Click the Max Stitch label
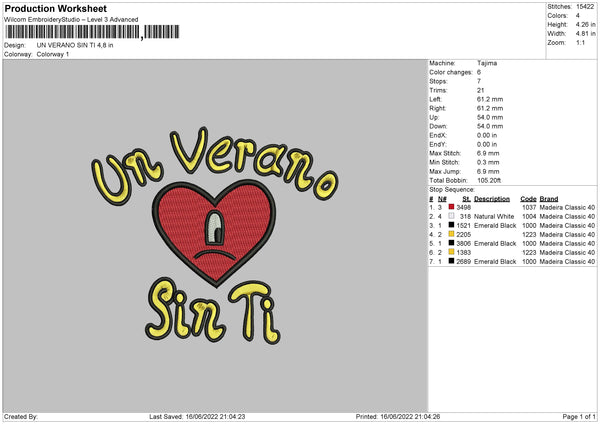600x424 pixels. pyautogui.click(x=445, y=153)
